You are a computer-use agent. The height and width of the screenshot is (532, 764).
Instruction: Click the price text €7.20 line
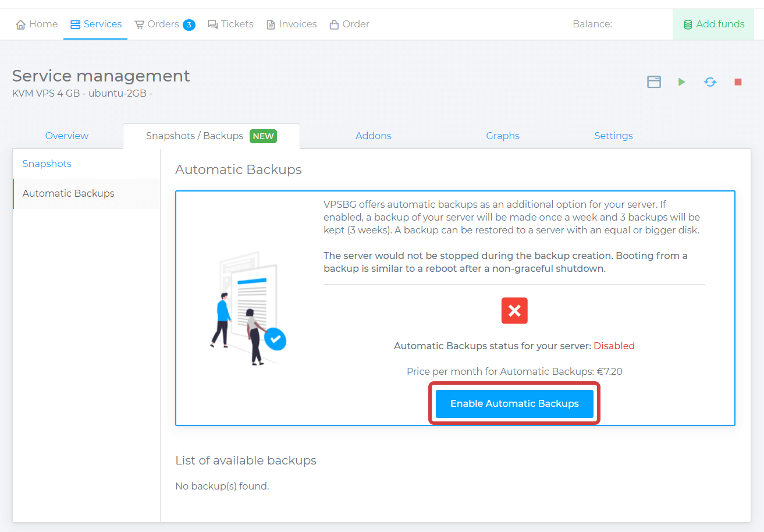click(514, 371)
